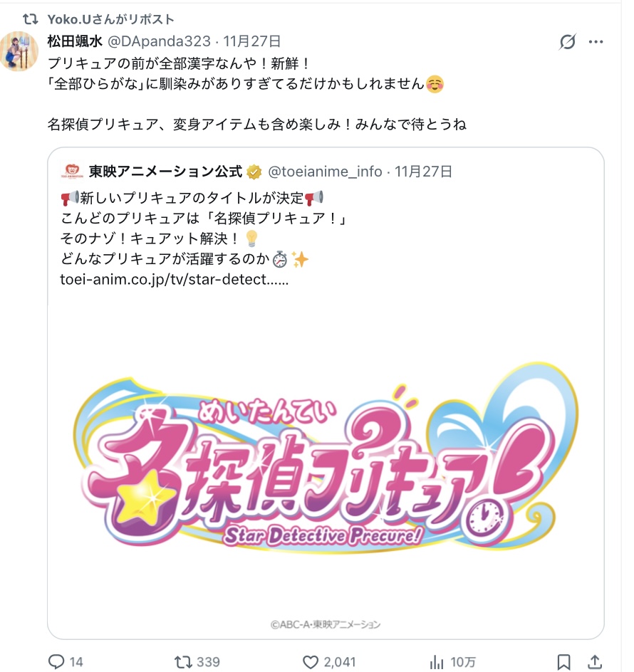
Task: Open 松田颯水's profile avatar
Action: click(19, 51)
